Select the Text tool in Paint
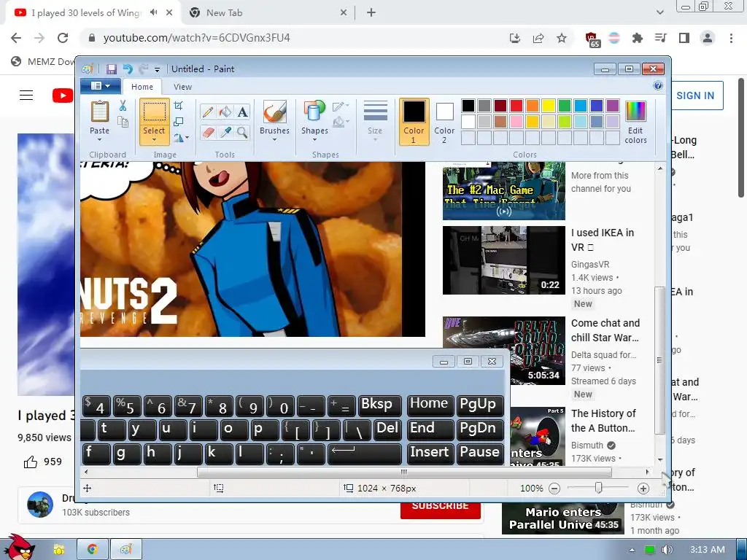 (x=242, y=112)
